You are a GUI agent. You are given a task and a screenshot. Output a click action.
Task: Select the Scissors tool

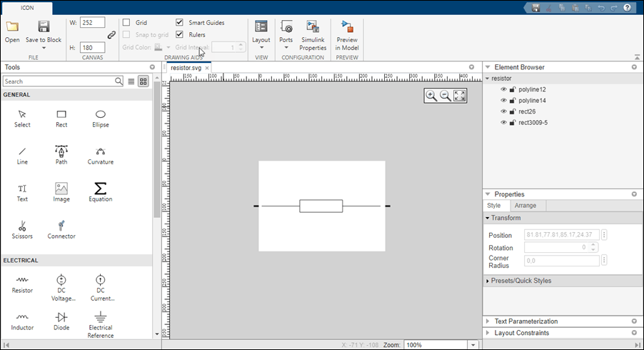[22, 230]
